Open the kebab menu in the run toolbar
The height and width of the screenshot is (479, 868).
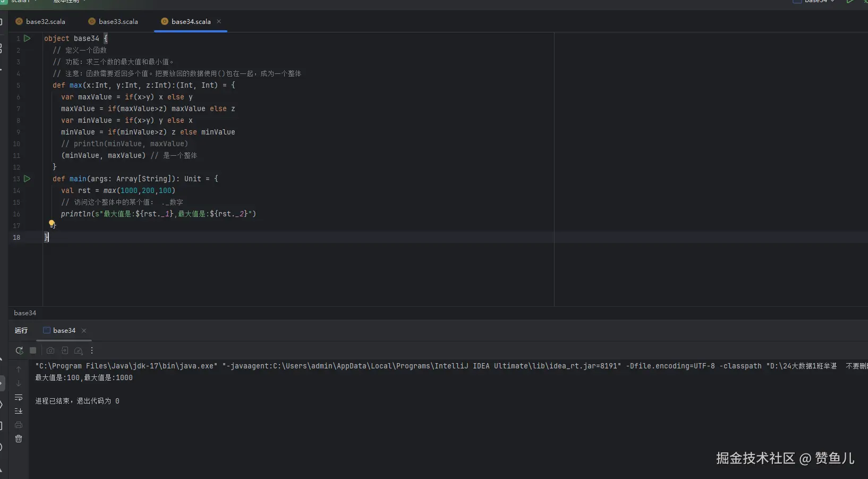pyautogui.click(x=91, y=351)
